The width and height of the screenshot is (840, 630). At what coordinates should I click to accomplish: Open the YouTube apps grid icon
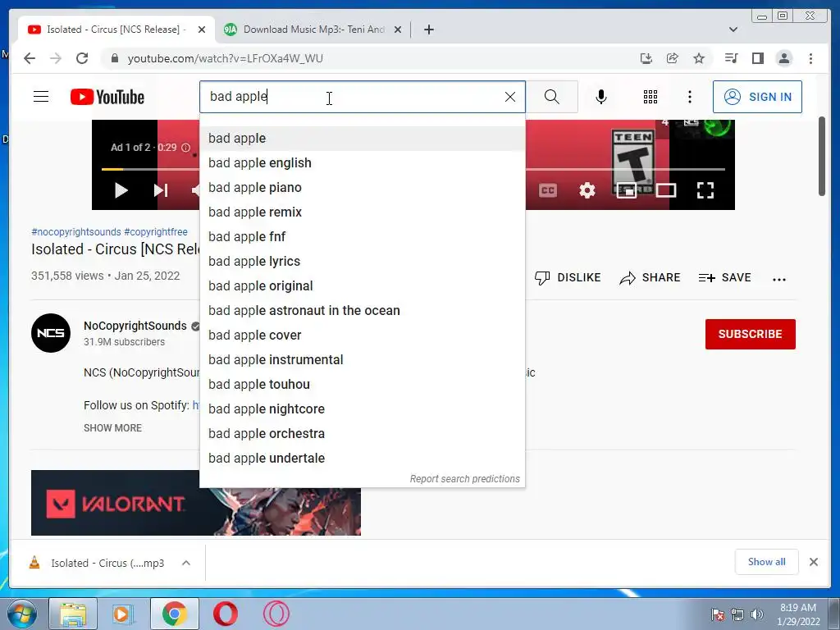[651, 97]
